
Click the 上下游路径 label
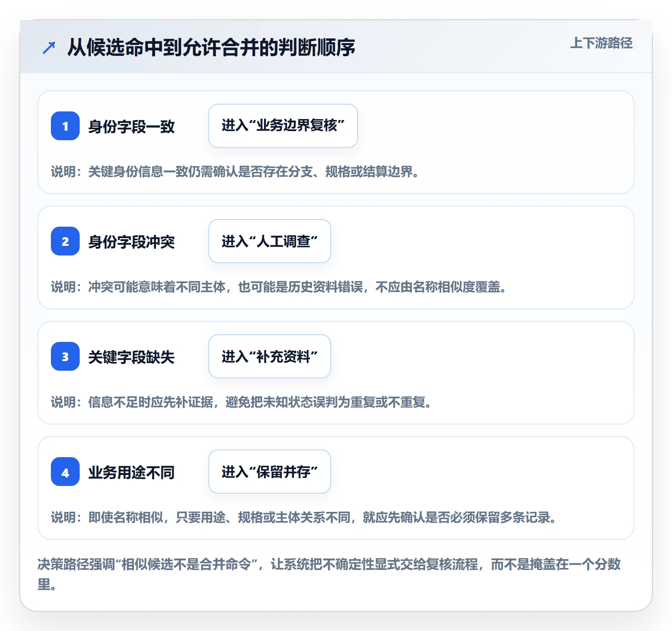601,43
